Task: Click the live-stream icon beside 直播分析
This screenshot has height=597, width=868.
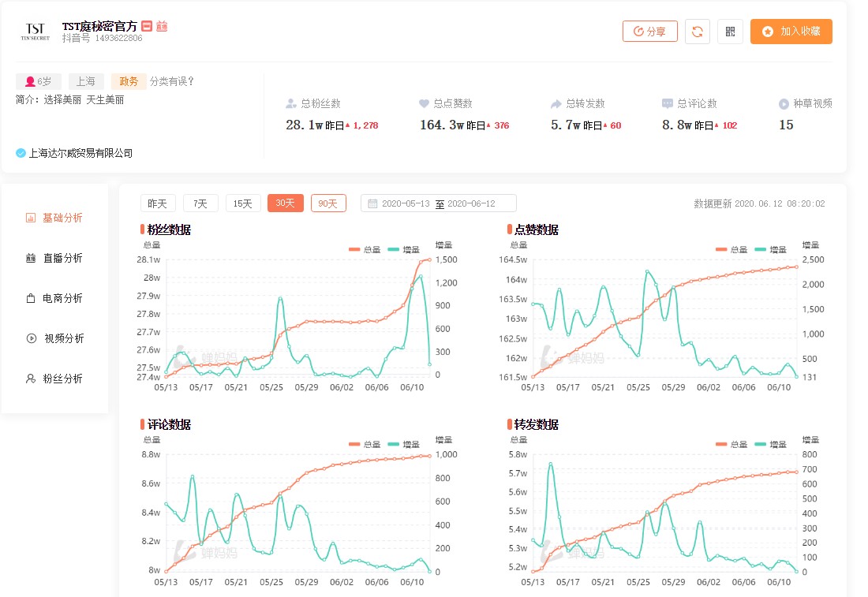Action: pyautogui.click(x=31, y=259)
